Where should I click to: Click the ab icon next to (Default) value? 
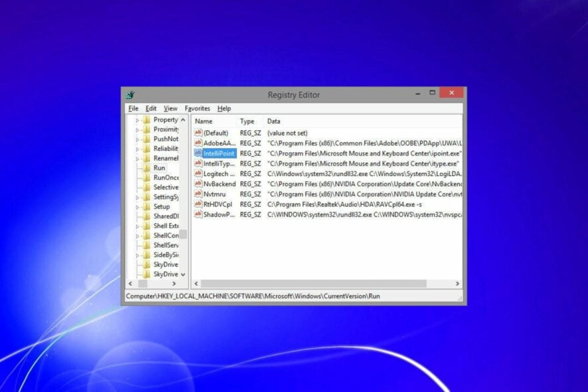point(198,133)
